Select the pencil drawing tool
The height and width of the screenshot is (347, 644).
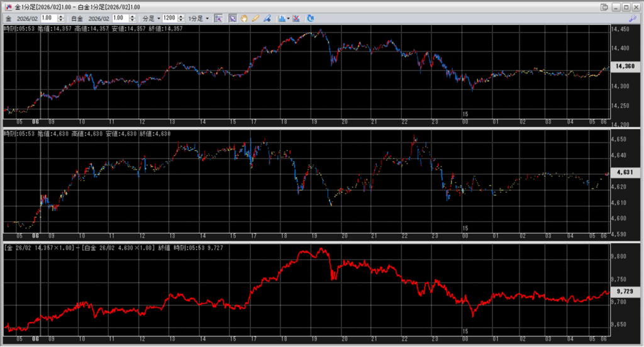point(255,18)
